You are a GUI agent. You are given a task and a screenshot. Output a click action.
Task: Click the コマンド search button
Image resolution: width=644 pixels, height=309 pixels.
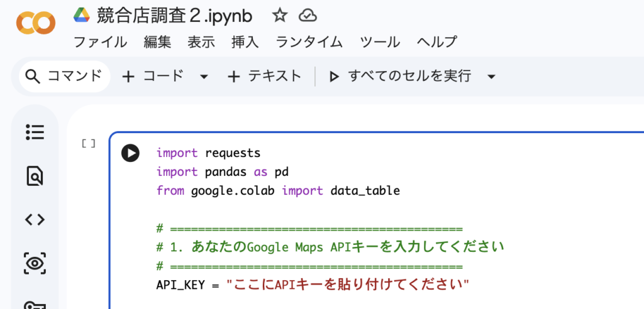click(64, 76)
